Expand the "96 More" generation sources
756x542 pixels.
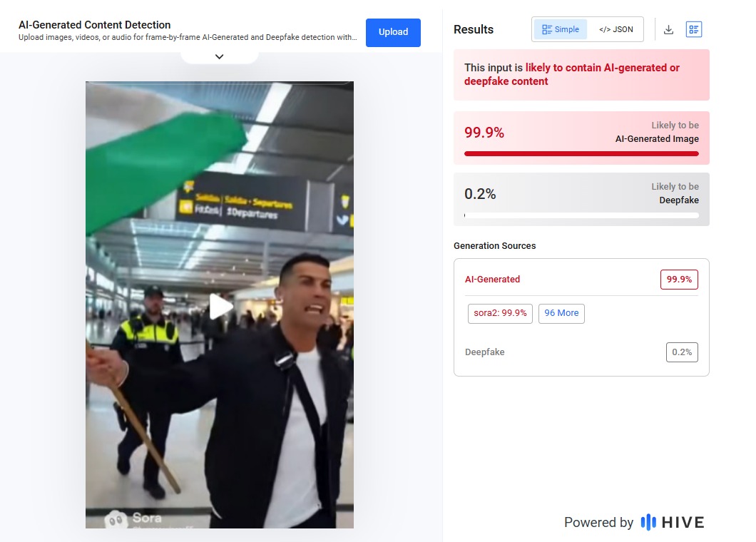coord(561,313)
